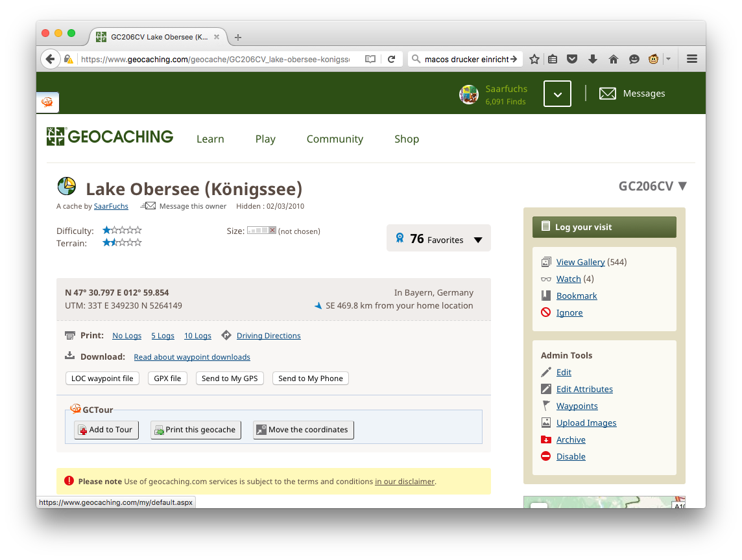The width and height of the screenshot is (742, 560).
Task: Click the reload page icon
Action: 391,59
